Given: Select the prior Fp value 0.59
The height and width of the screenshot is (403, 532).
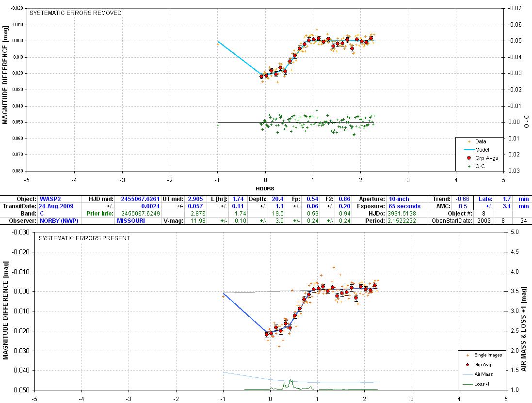Looking at the screenshot, I should [x=312, y=214].
